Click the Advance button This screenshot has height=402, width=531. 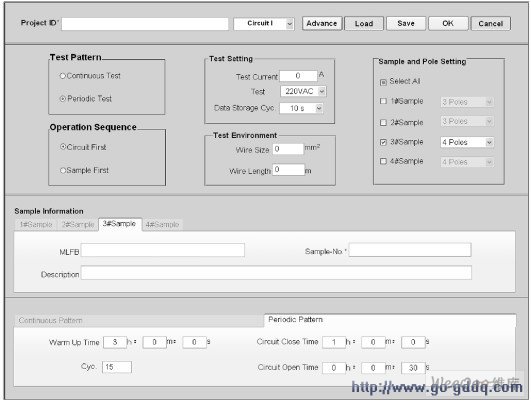point(322,24)
